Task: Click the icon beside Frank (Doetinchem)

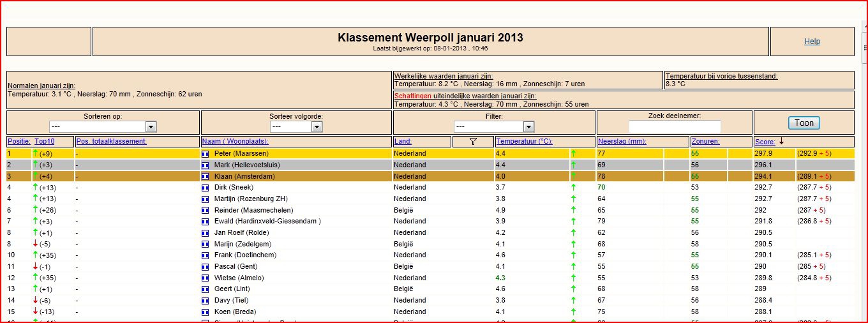Action: (206, 255)
